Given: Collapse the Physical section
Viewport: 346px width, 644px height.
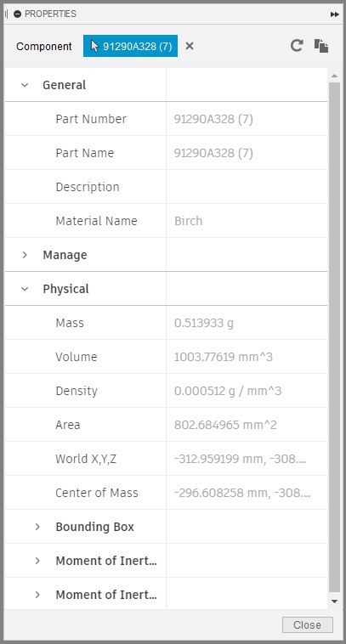Looking at the screenshot, I should (25, 289).
